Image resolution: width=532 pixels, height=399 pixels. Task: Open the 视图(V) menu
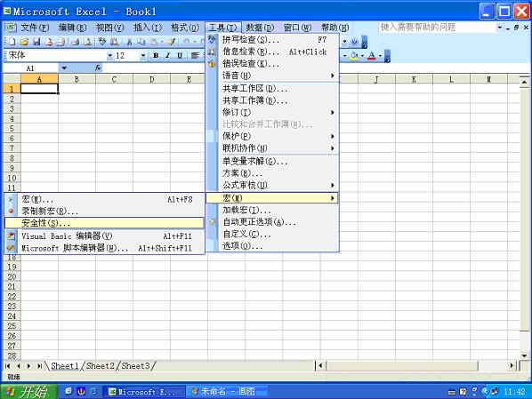pyautogui.click(x=109, y=28)
